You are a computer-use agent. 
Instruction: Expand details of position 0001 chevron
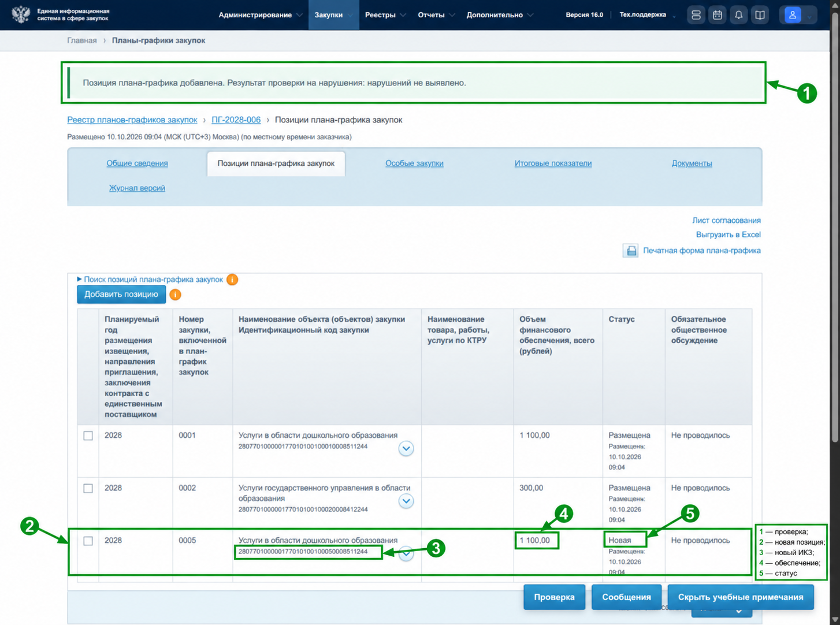[x=406, y=448]
